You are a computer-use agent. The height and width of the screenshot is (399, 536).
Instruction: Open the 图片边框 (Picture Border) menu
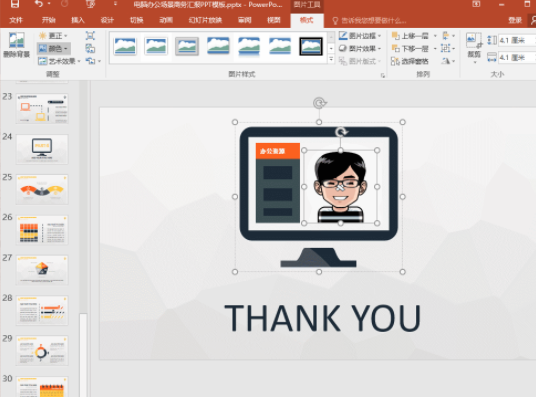pos(360,36)
